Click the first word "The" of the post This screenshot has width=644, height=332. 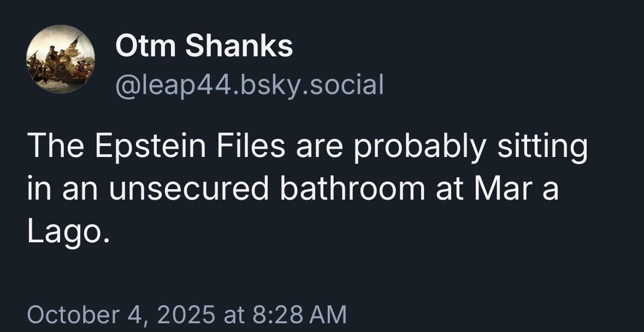53,149
